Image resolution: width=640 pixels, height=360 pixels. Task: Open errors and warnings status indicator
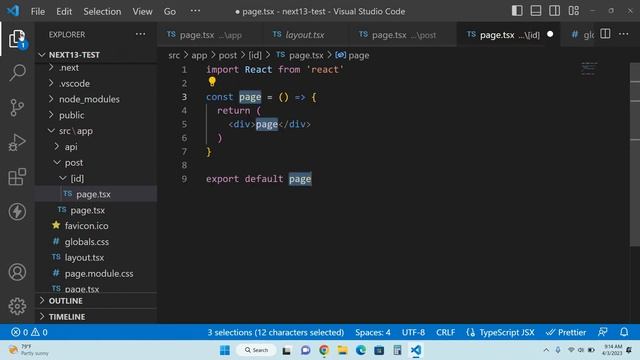coord(29,332)
